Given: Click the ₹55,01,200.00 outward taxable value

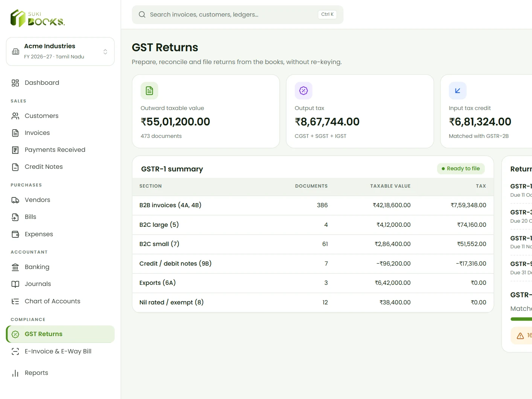Looking at the screenshot, I should [x=175, y=122].
